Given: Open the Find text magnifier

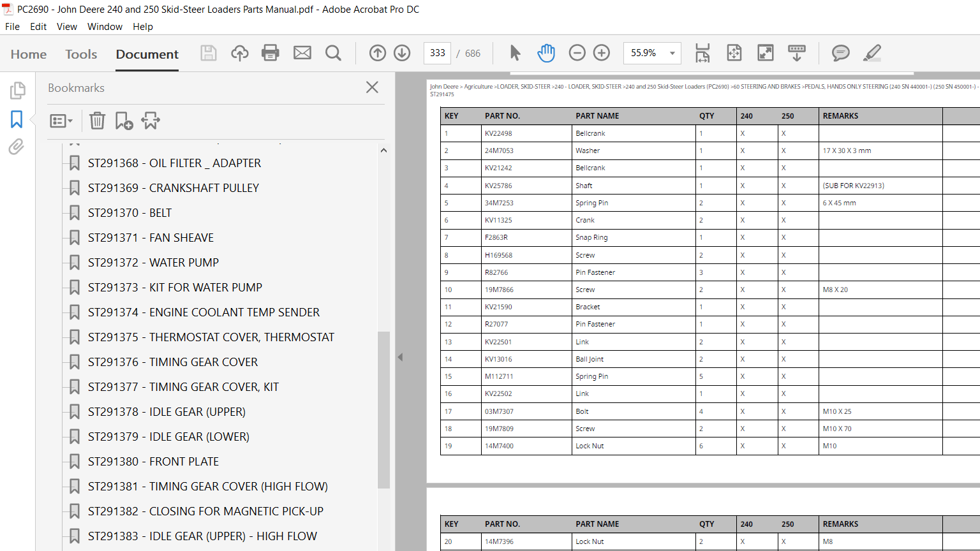Looking at the screenshot, I should pyautogui.click(x=333, y=53).
